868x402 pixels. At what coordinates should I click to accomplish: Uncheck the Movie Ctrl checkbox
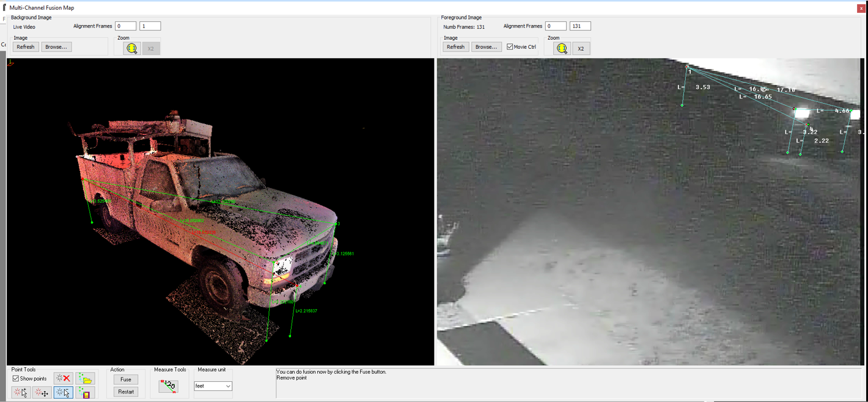point(510,47)
